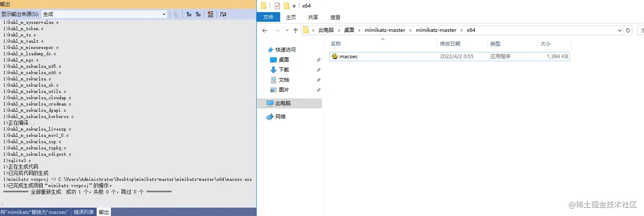
Task: Click the pin icon beside 文档
Action: point(318,80)
